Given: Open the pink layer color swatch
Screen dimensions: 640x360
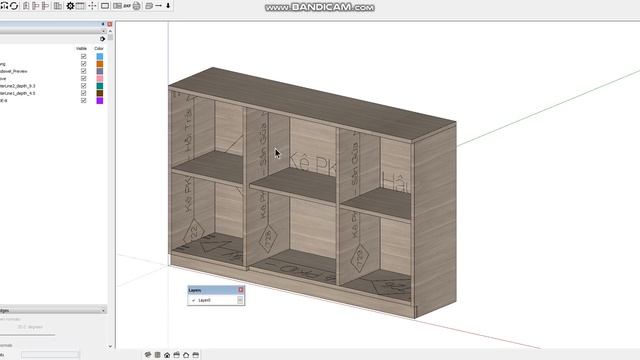Looking at the screenshot, I should (x=100, y=78).
